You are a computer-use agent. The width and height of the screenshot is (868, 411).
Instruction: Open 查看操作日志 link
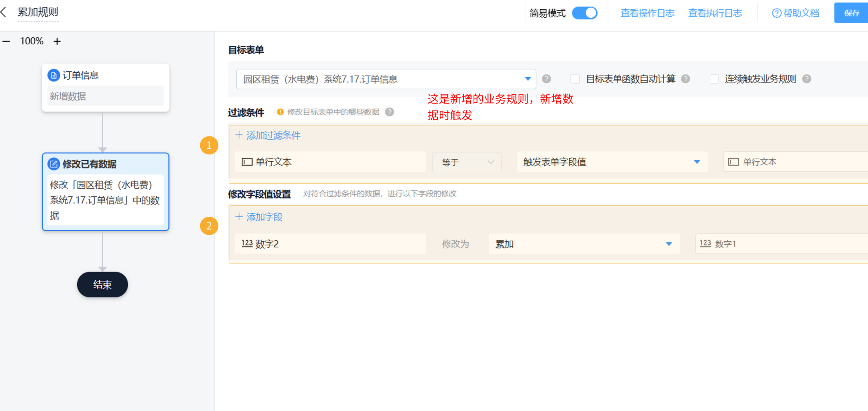[x=647, y=13]
